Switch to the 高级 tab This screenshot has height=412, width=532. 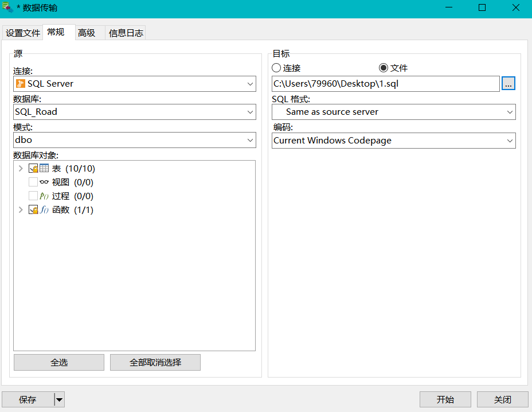point(87,33)
